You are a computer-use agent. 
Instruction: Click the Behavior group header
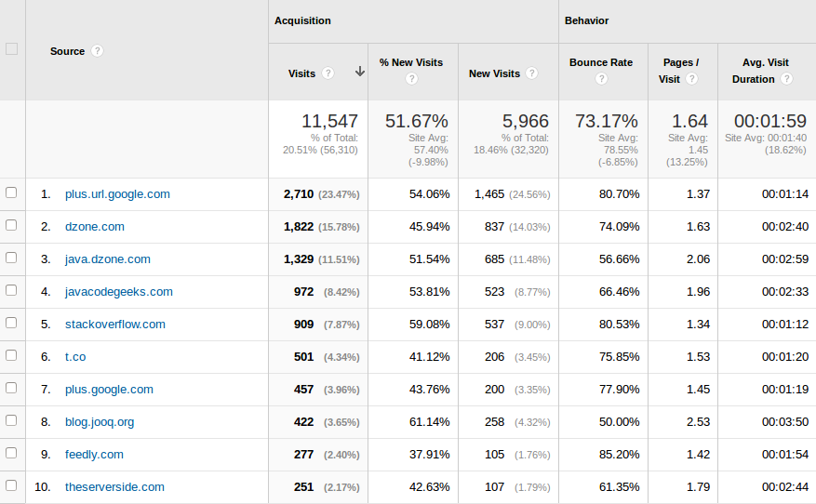586,20
